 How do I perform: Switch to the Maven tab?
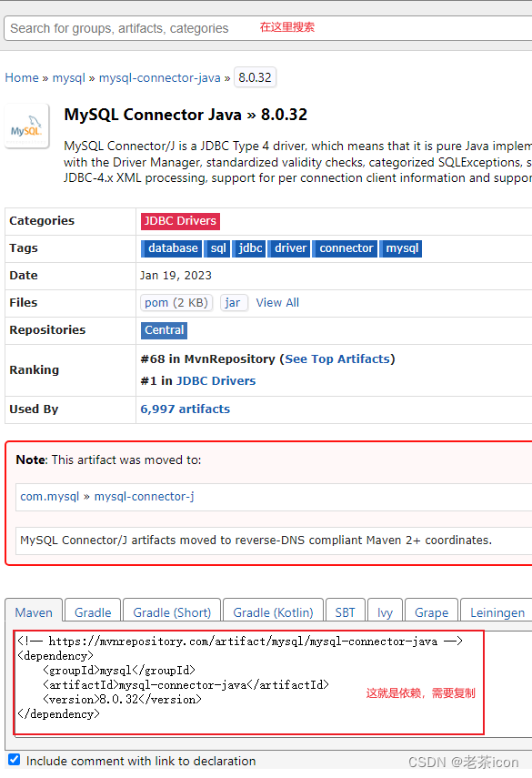(x=34, y=612)
